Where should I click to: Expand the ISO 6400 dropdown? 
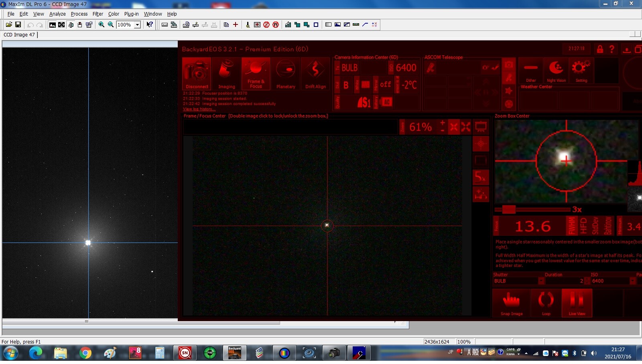click(x=633, y=281)
